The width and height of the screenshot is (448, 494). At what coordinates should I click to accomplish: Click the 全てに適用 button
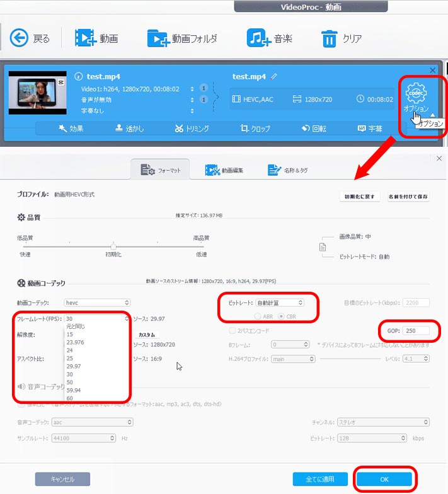319,480
